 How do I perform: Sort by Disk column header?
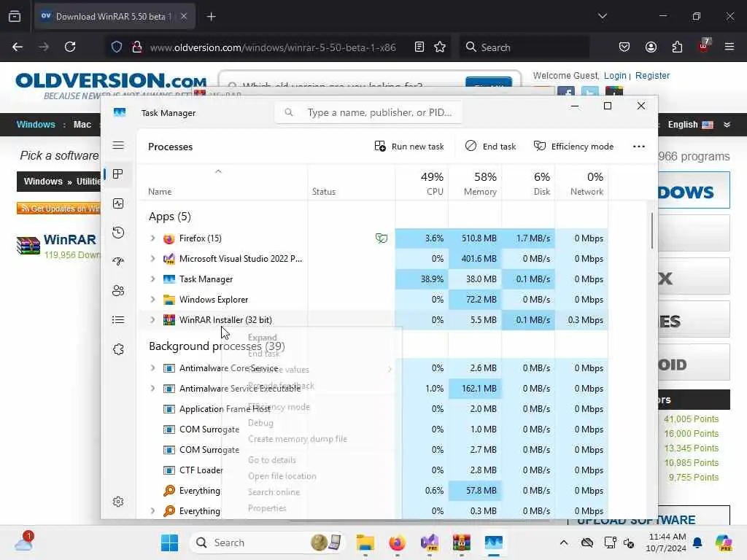point(528,183)
